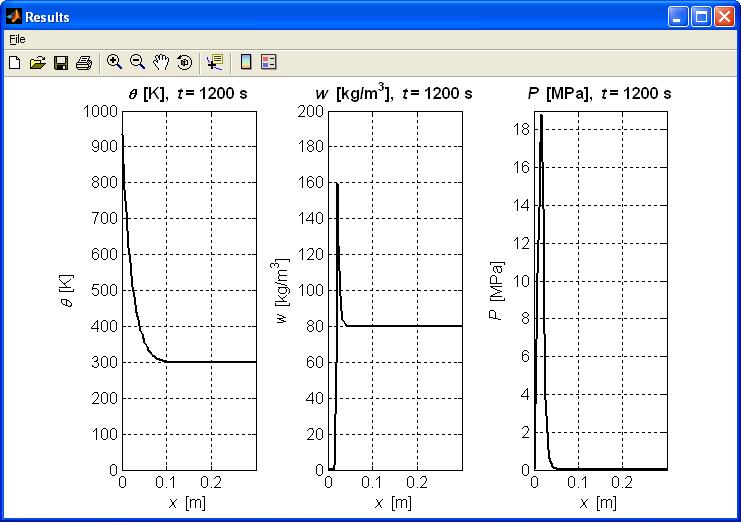Open a file using the folder icon

point(37,62)
